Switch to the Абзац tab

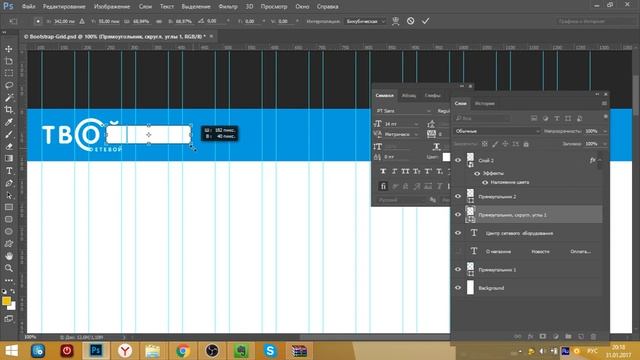[x=409, y=96]
